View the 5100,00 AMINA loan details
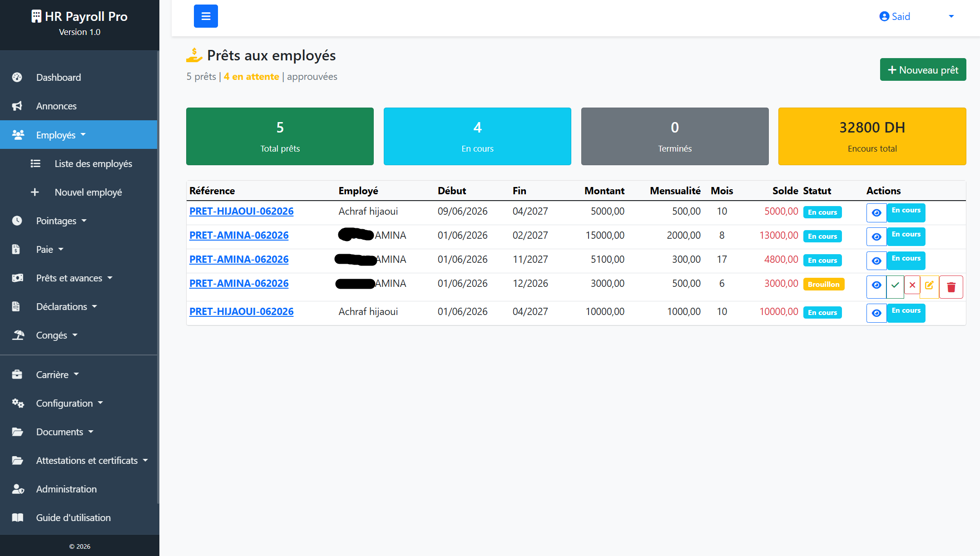This screenshot has width=980, height=556. (876, 261)
